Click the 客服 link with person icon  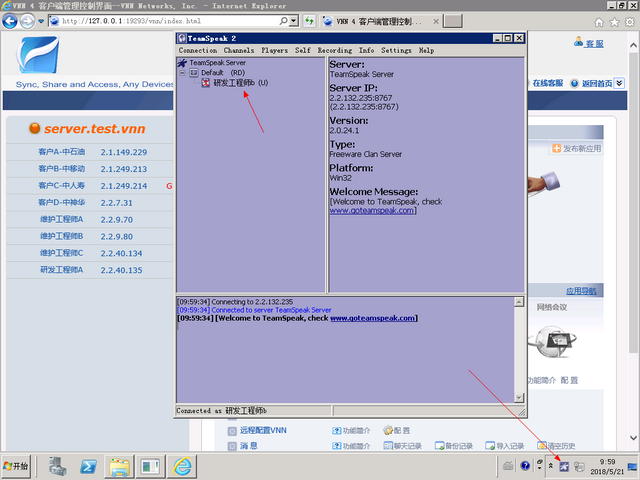click(x=589, y=43)
